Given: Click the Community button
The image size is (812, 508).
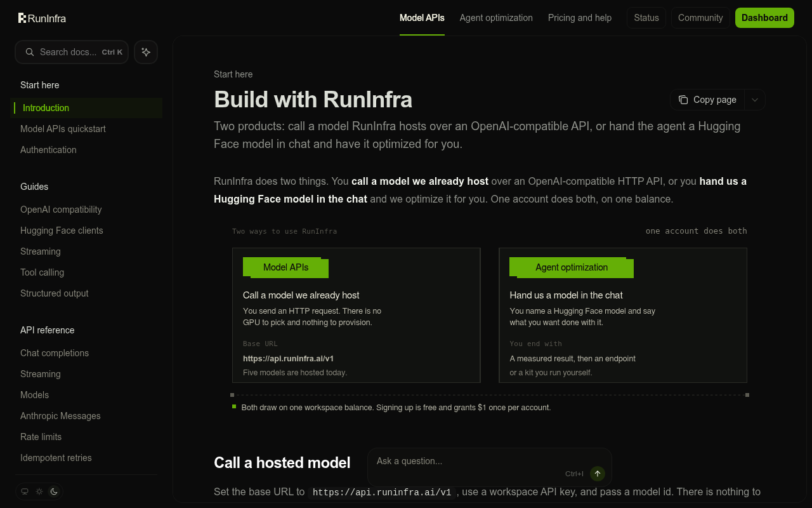Looking at the screenshot, I should point(700,18).
